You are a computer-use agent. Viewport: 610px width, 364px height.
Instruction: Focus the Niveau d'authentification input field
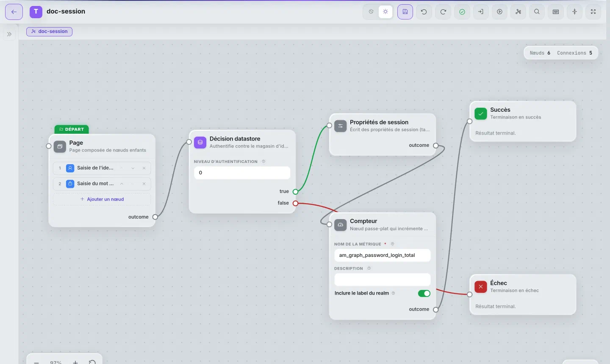pyautogui.click(x=242, y=173)
